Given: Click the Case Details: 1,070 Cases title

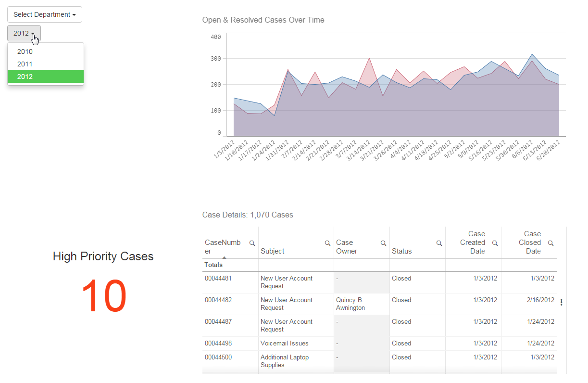Looking at the screenshot, I should [248, 215].
